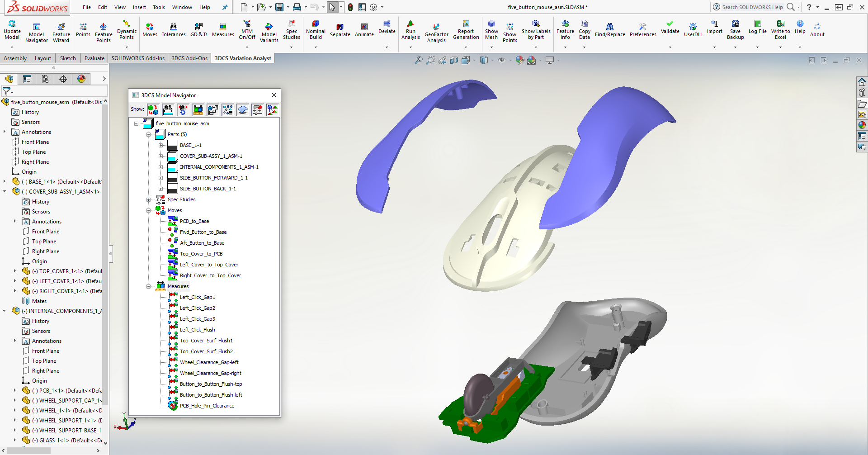Toggle Show Mesh display
The height and width of the screenshot is (455, 868).
pyautogui.click(x=491, y=31)
